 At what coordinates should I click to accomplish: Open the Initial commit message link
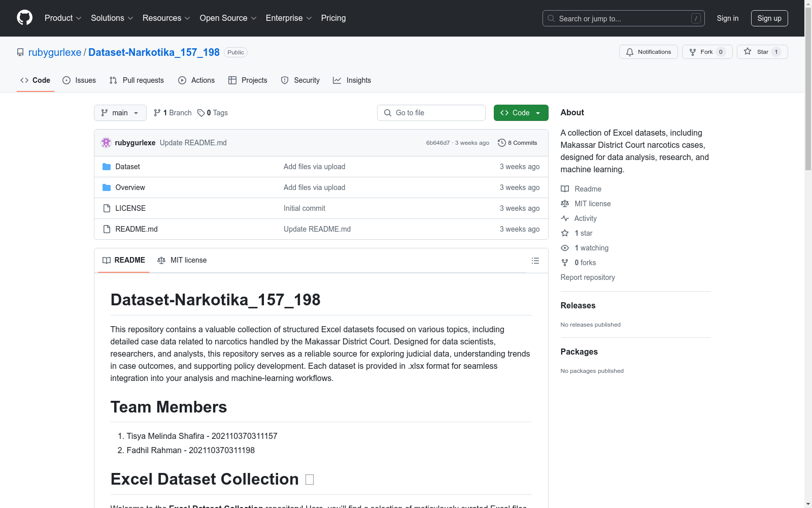pyautogui.click(x=304, y=208)
